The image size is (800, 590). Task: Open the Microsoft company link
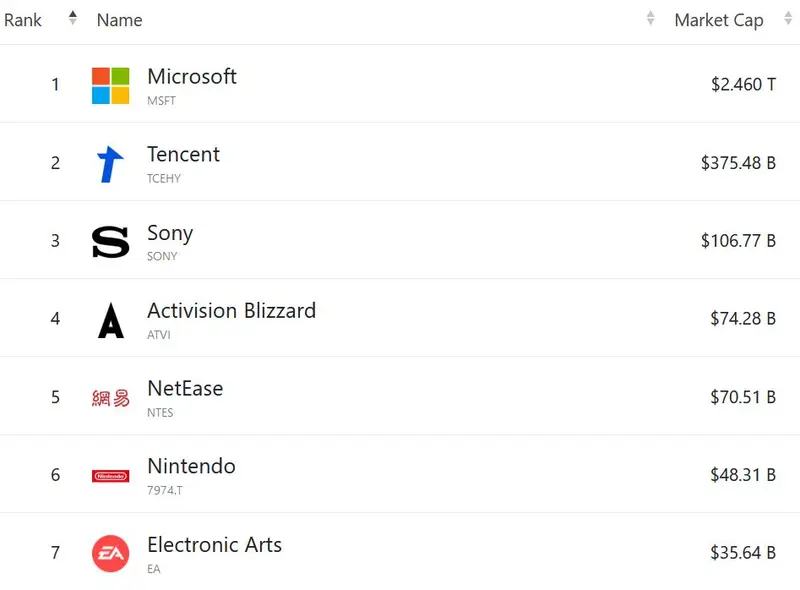coord(192,77)
